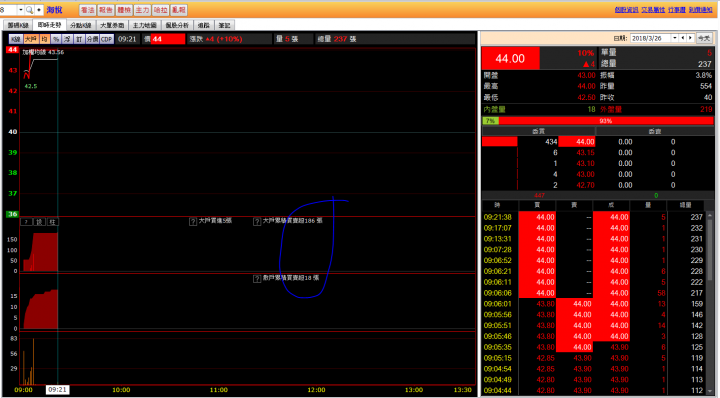Click the big 44.00 price box
The height and width of the screenshot is (398, 720).
510,59
